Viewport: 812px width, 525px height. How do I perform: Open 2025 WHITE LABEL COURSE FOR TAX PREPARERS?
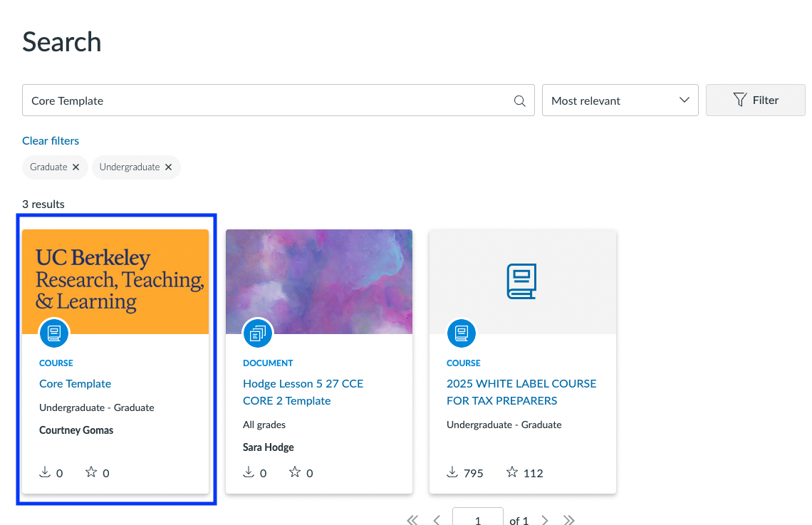pos(521,392)
